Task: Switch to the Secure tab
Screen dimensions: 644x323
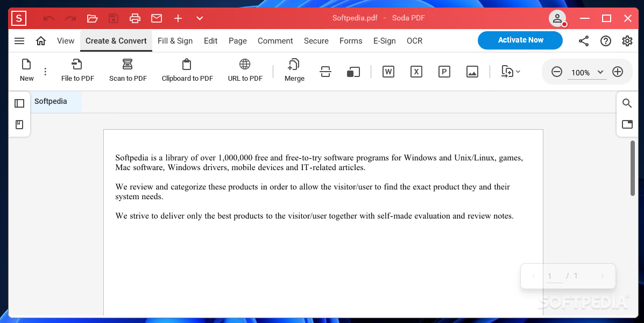Action: (316, 41)
